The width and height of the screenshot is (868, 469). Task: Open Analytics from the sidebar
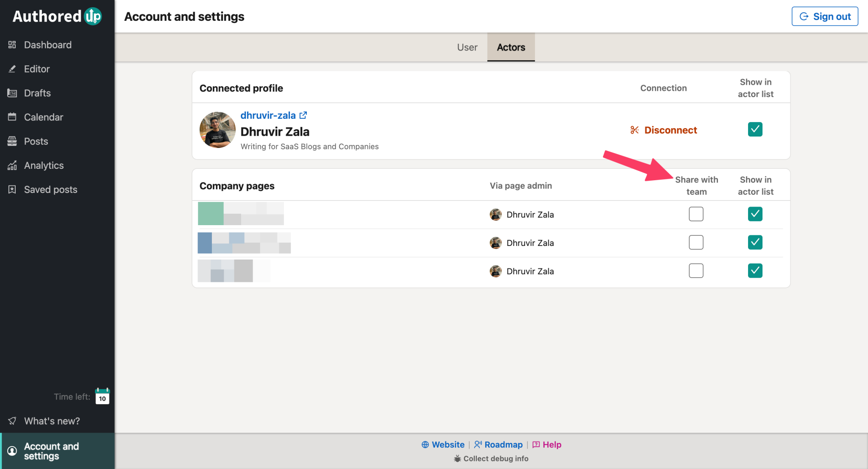(x=43, y=165)
